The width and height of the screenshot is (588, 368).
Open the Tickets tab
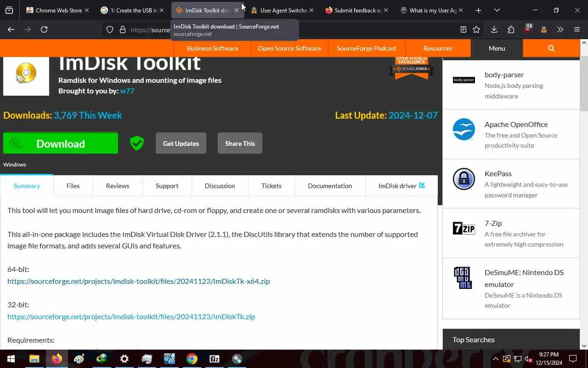271,185
